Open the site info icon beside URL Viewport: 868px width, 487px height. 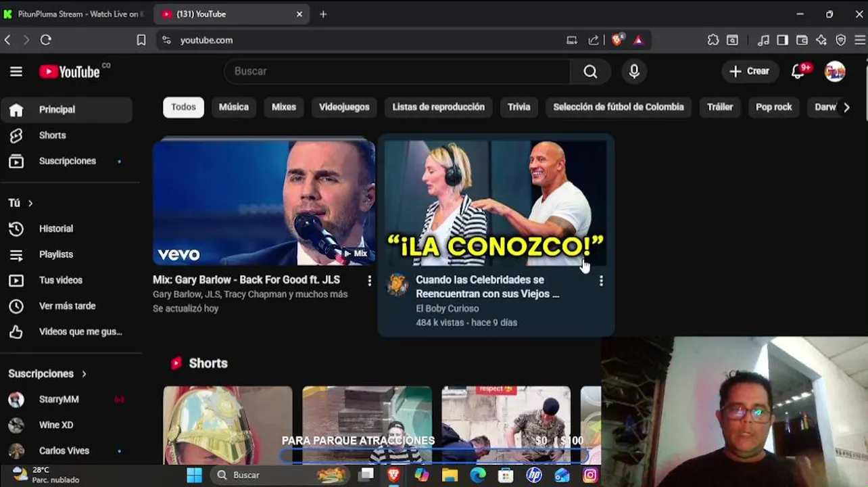[166, 40]
